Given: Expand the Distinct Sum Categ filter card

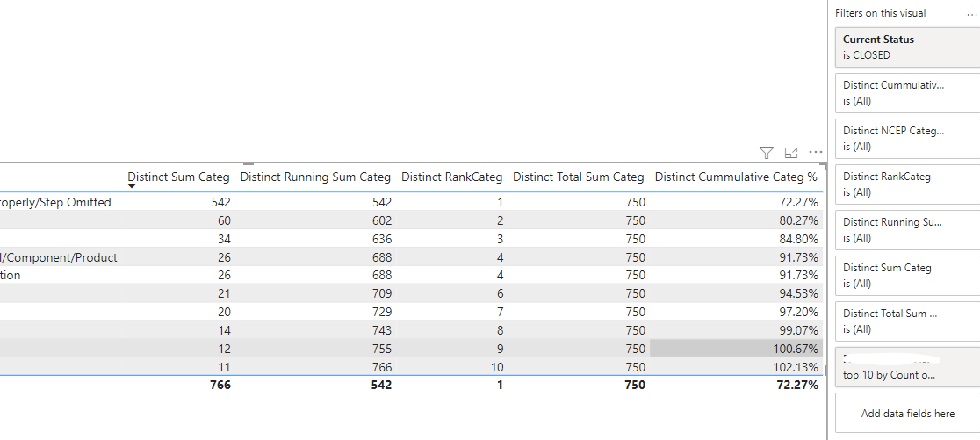Looking at the screenshot, I should coord(908,276).
